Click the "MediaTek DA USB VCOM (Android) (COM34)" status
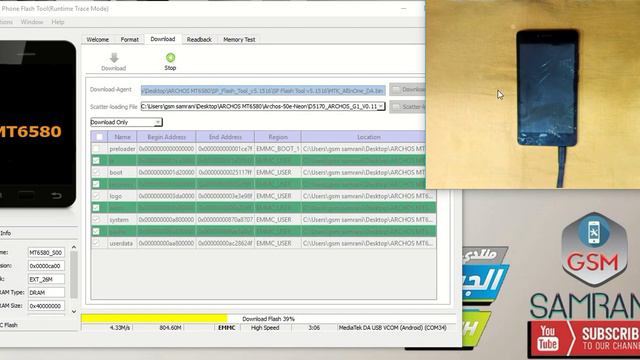Viewport: 640px width, 360px height. [392, 328]
